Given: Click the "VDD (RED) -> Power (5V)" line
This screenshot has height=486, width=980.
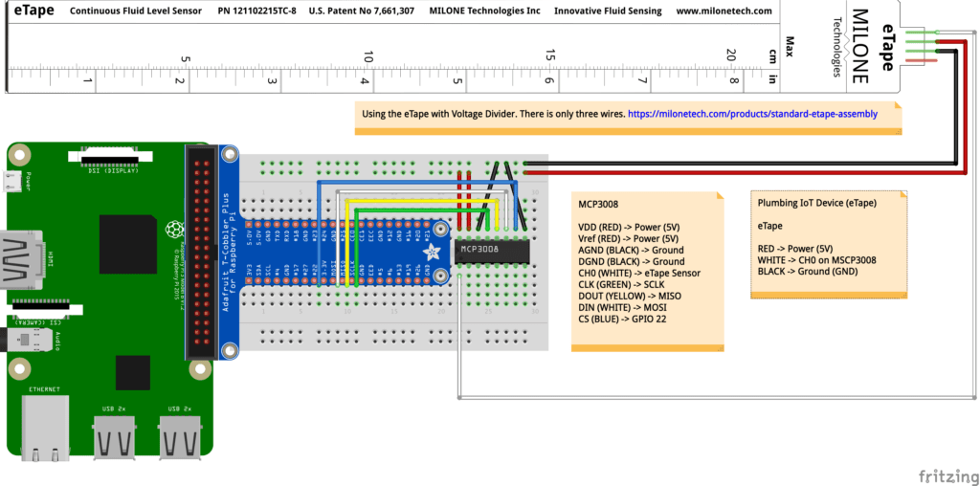Looking at the screenshot, I should [629, 227].
